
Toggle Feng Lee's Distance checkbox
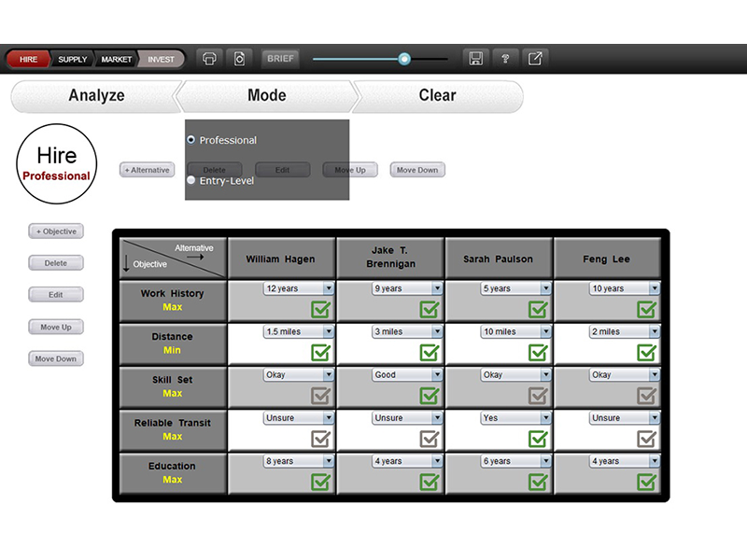(x=646, y=352)
